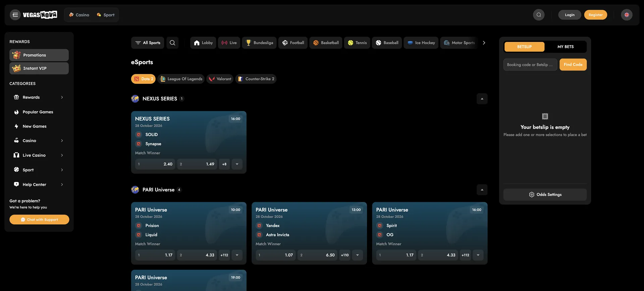The image size is (644, 291).
Task: Open Odds Settings gear
Action: 545,195
